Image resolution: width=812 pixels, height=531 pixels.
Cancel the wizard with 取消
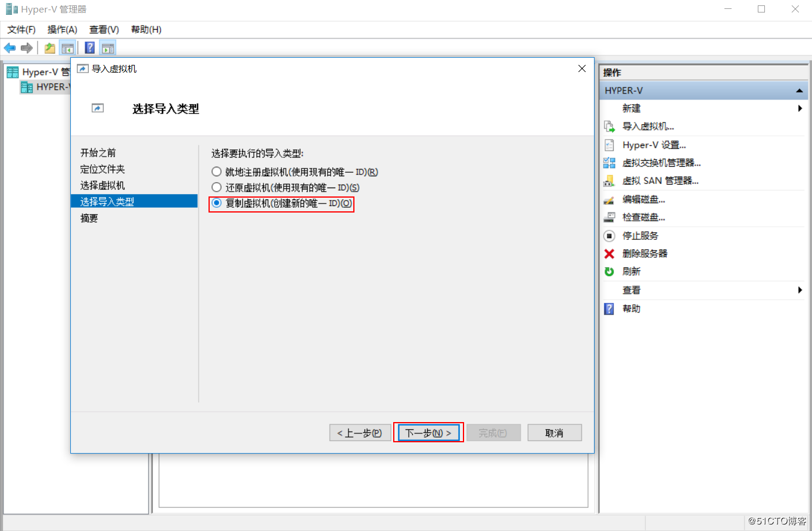[x=554, y=432]
